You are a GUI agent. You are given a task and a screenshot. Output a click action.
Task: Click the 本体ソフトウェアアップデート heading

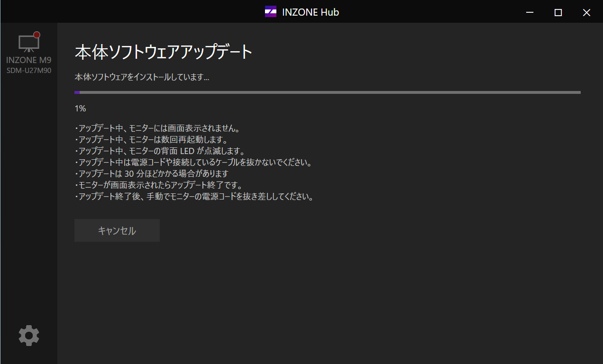(164, 52)
